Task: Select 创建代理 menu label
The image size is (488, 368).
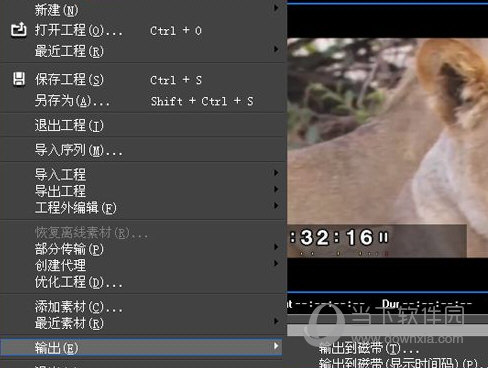Action: pyautogui.click(x=60, y=265)
